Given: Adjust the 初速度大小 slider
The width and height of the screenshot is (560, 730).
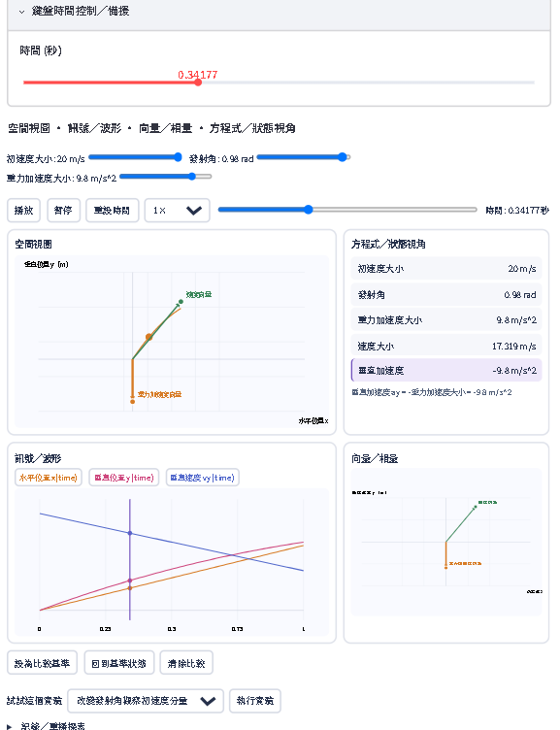Looking at the screenshot, I should pyautogui.click(x=135, y=157).
